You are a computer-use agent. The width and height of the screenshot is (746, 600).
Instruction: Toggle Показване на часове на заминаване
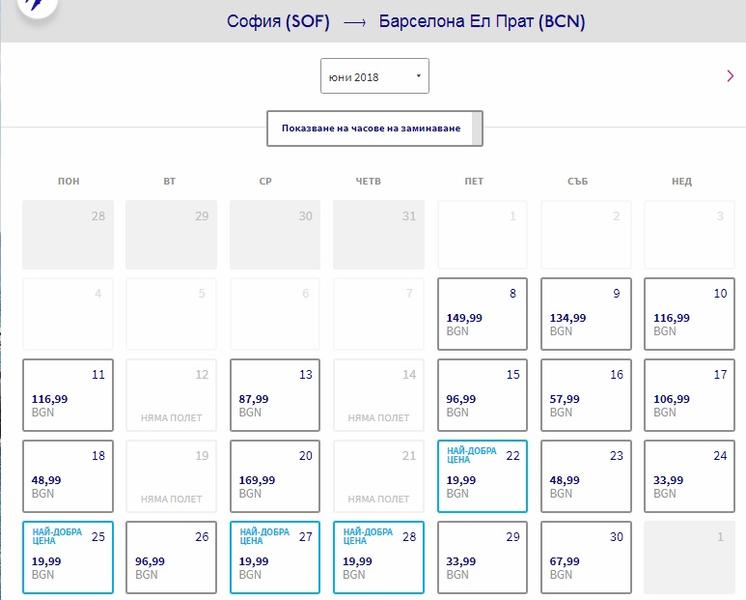tap(374, 128)
